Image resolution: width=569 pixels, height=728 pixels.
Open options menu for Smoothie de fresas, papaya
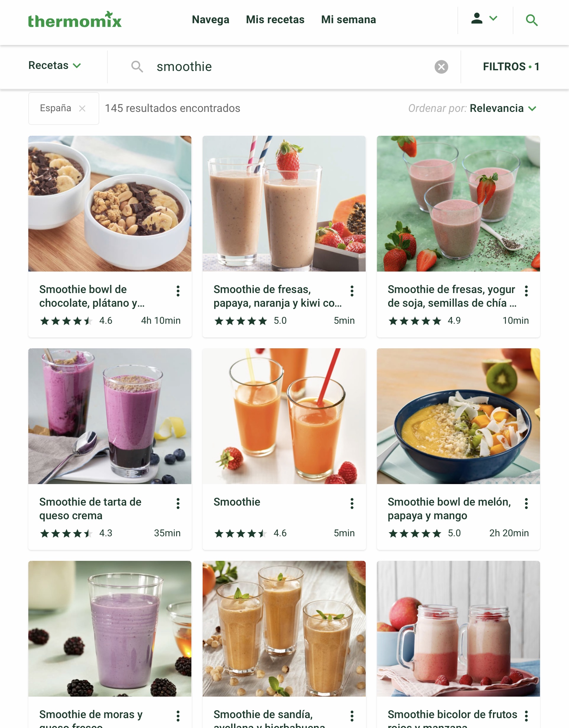(352, 291)
